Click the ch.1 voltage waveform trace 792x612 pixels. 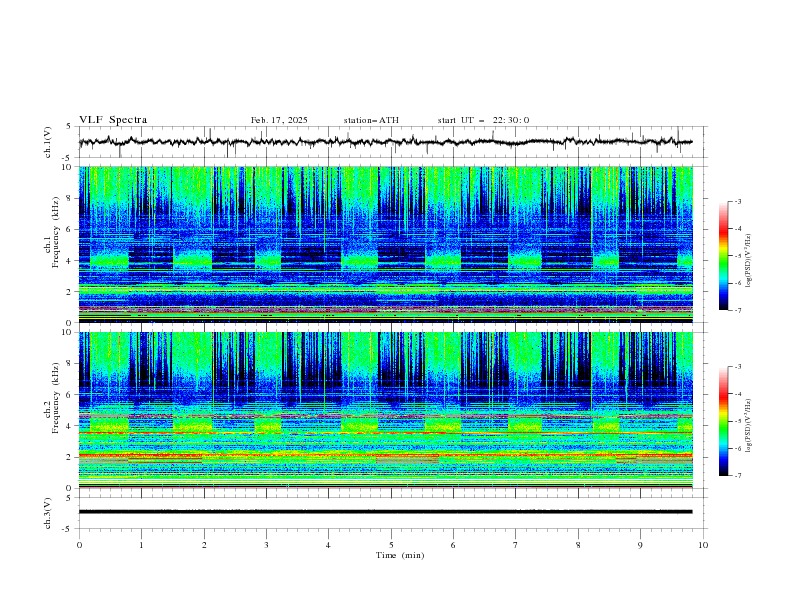385,142
